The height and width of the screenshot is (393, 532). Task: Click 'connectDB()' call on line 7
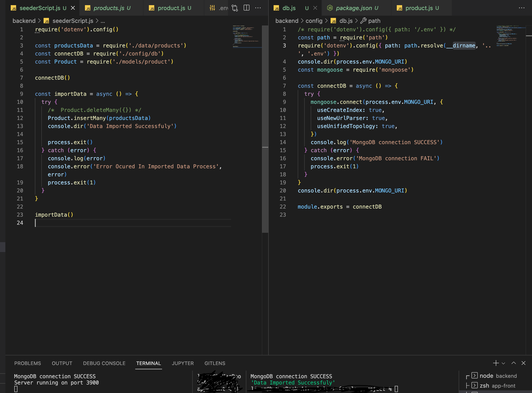point(53,78)
